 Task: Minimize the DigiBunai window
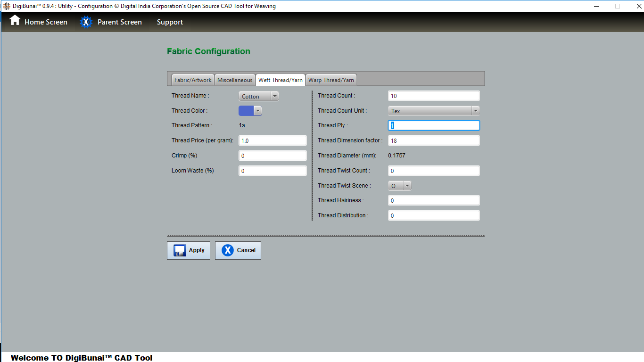pos(596,6)
